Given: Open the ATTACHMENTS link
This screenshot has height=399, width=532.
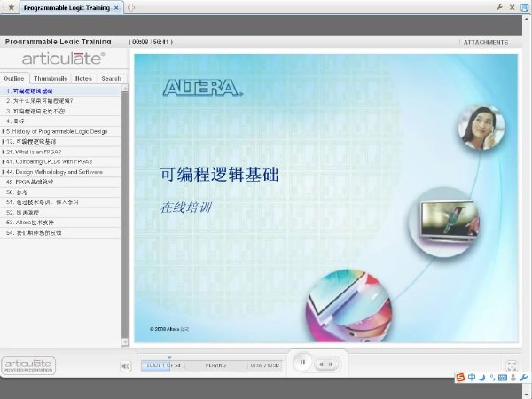Looking at the screenshot, I should (486, 43).
